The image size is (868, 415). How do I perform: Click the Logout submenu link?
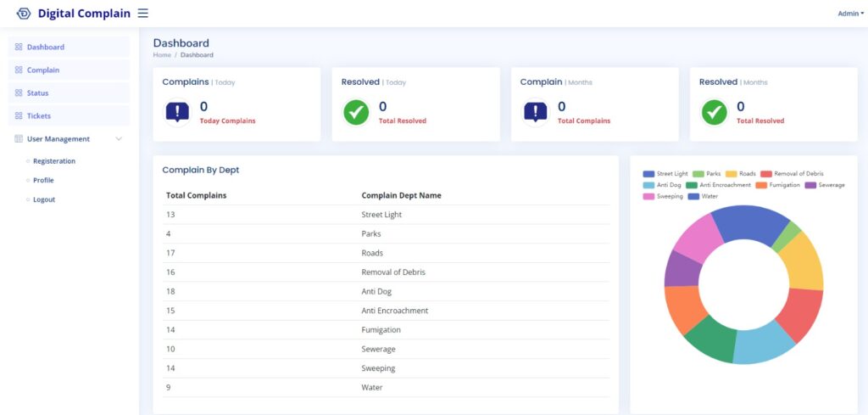(x=44, y=199)
